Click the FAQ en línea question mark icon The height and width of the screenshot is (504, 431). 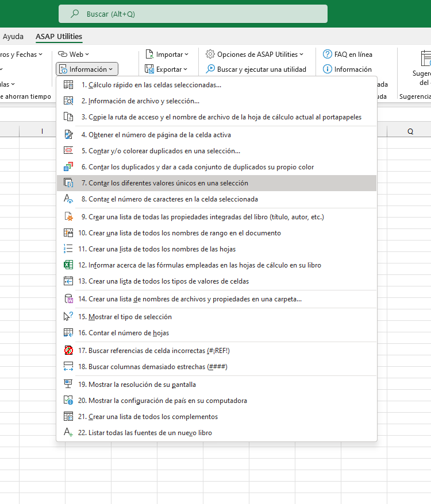(x=328, y=55)
